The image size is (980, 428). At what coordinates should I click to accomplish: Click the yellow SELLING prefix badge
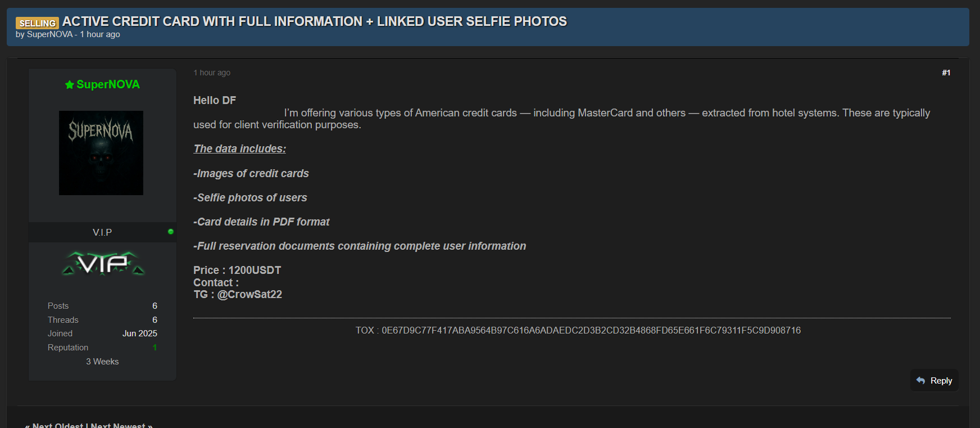37,23
